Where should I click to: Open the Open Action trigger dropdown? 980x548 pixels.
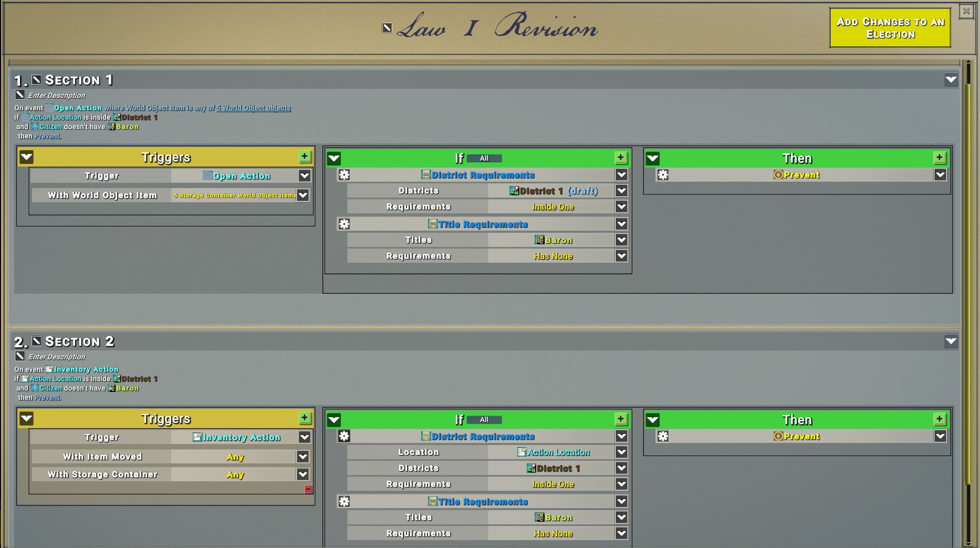pyautogui.click(x=305, y=175)
